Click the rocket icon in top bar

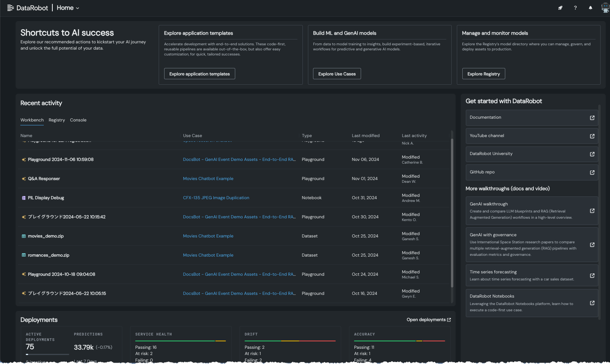pos(560,8)
